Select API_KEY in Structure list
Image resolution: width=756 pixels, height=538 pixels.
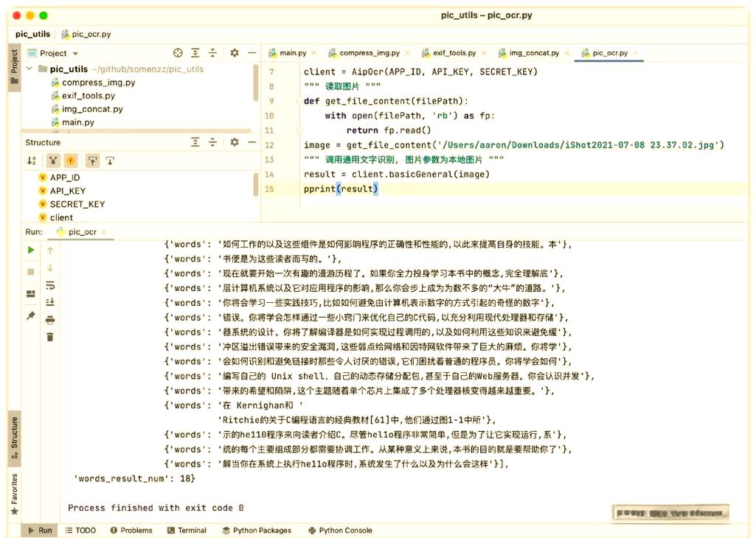click(62, 191)
